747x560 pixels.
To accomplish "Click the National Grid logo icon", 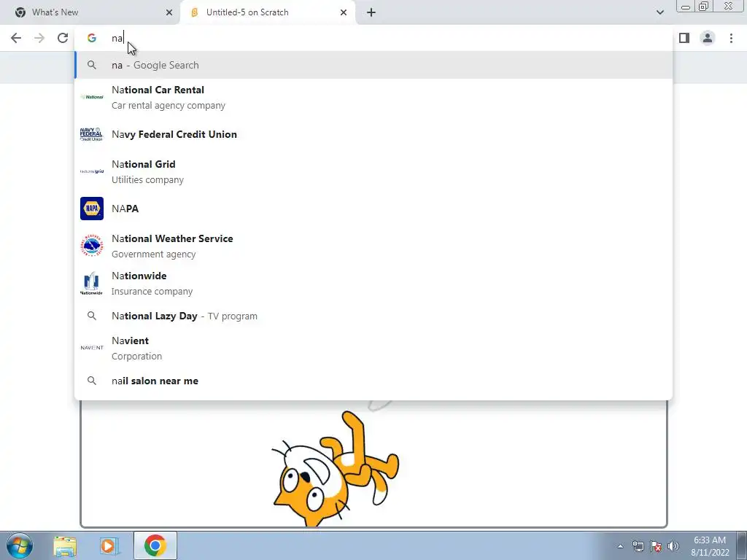I will coord(92,171).
